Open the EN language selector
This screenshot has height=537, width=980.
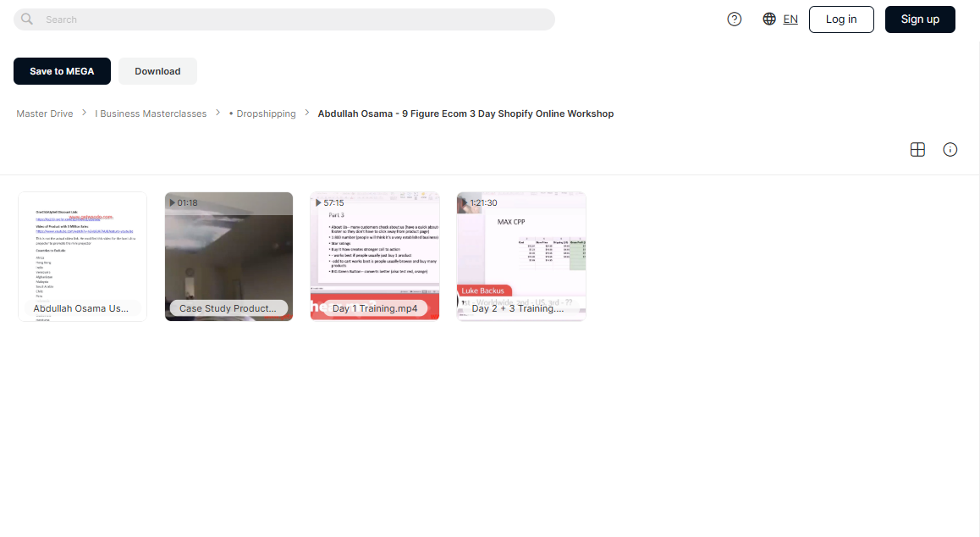pos(790,19)
